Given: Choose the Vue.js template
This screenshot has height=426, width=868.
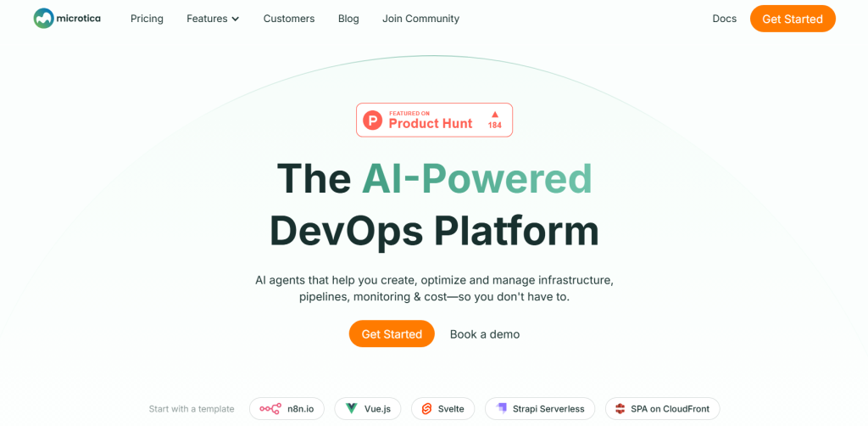Looking at the screenshot, I should click(x=368, y=409).
